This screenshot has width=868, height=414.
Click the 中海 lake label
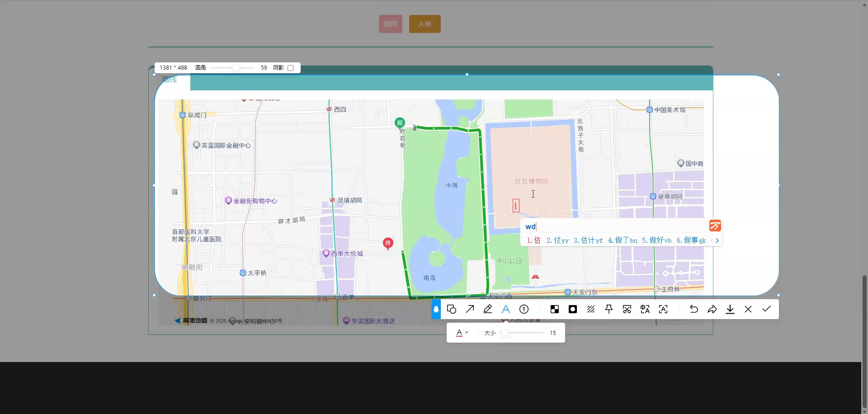[452, 186]
